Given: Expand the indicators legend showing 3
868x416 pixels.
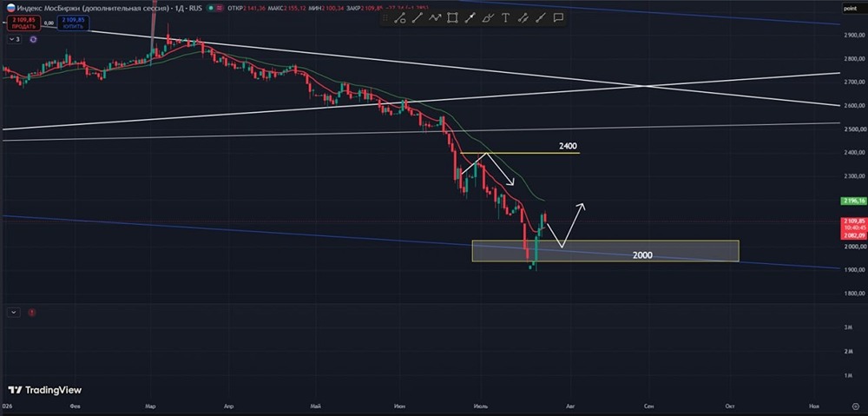Looking at the screenshot, I should (x=14, y=39).
